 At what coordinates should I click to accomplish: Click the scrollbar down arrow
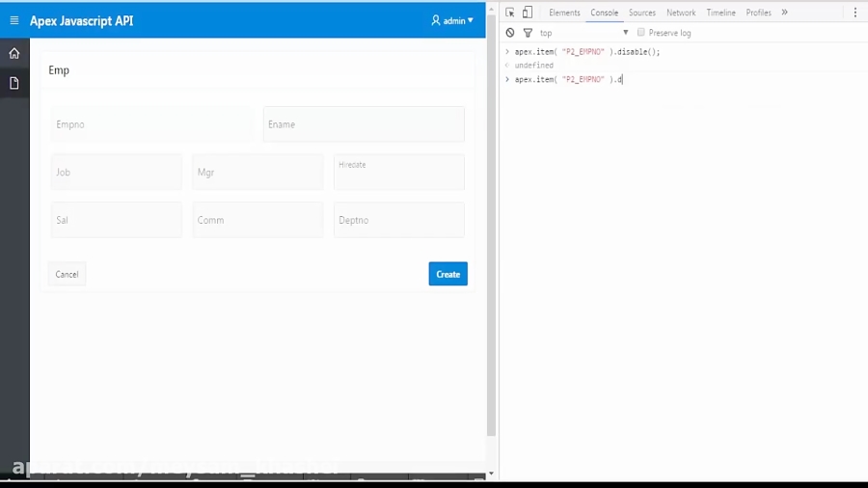(x=491, y=474)
